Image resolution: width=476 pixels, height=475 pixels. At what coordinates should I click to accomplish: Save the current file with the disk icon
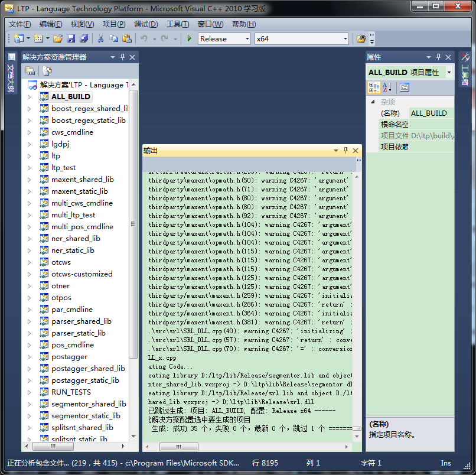[x=71, y=38]
